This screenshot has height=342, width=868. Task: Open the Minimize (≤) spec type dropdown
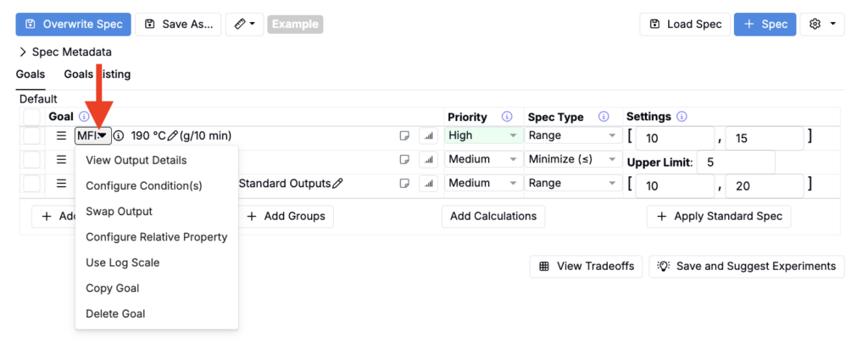[x=572, y=159]
